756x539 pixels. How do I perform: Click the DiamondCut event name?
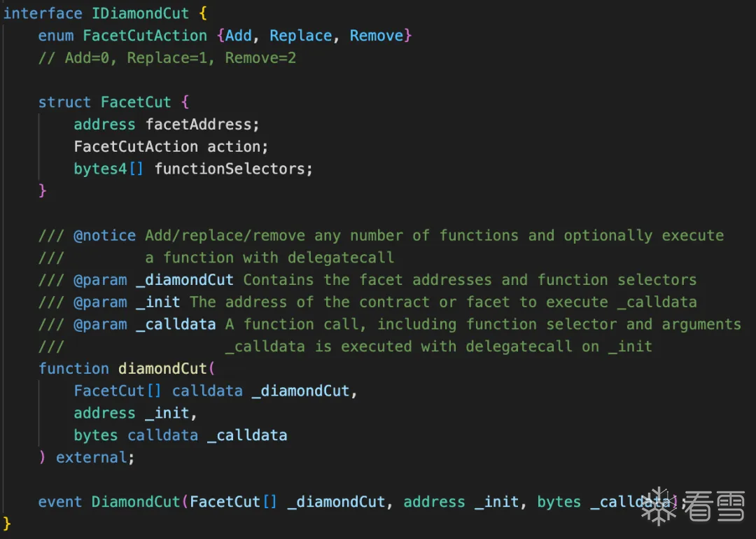click(x=136, y=501)
